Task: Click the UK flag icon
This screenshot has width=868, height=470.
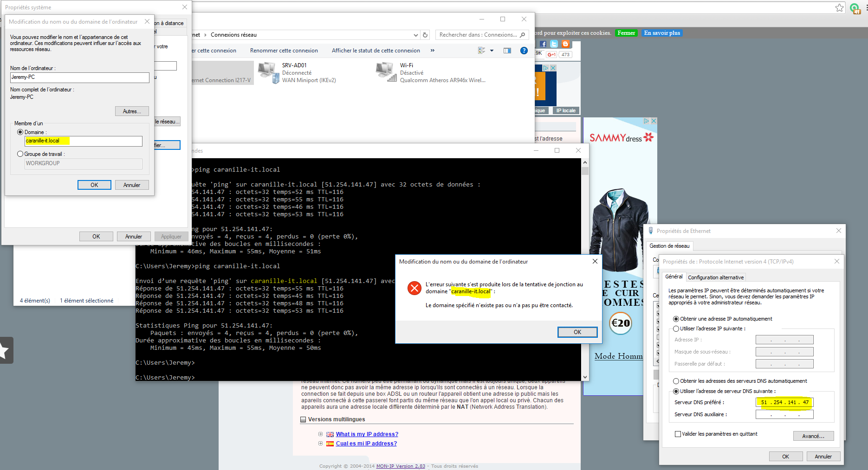Action: 330,434
